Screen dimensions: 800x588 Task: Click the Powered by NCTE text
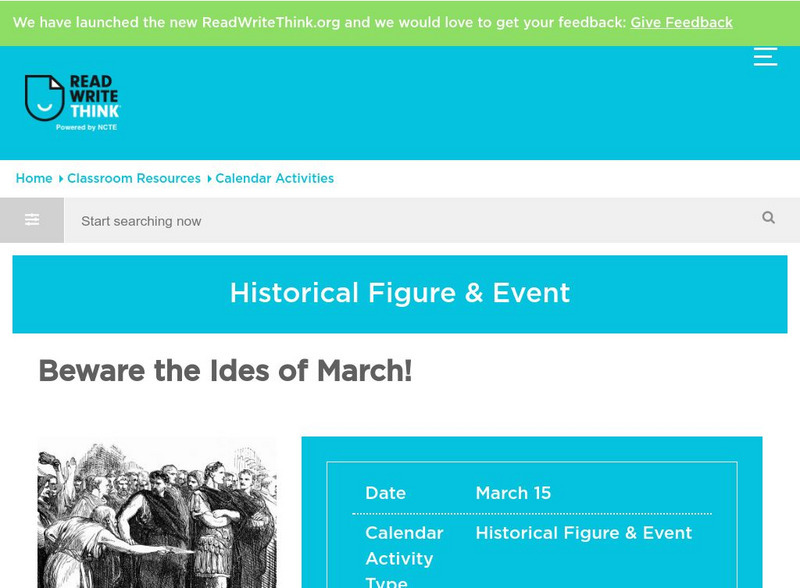(x=87, y=127)
